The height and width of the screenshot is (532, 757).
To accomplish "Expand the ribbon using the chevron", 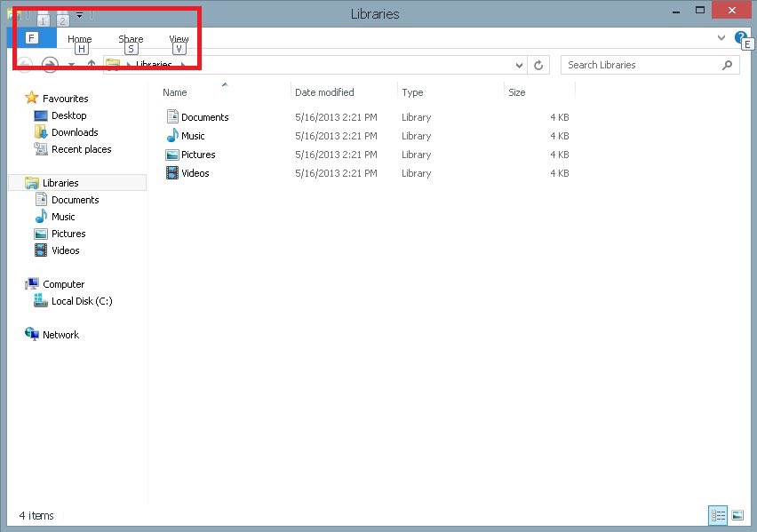I will coord(721,37).
